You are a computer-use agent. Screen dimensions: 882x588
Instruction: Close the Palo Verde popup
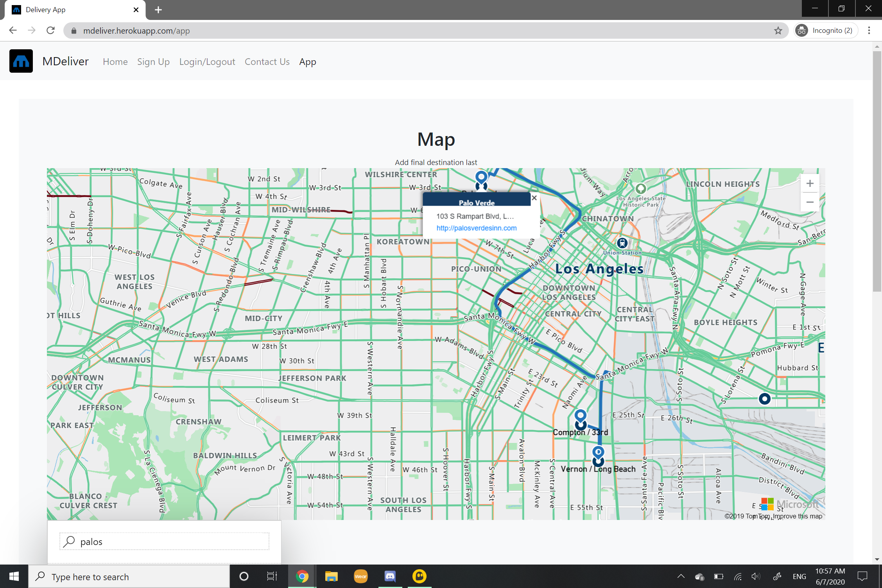click(534, 198)
